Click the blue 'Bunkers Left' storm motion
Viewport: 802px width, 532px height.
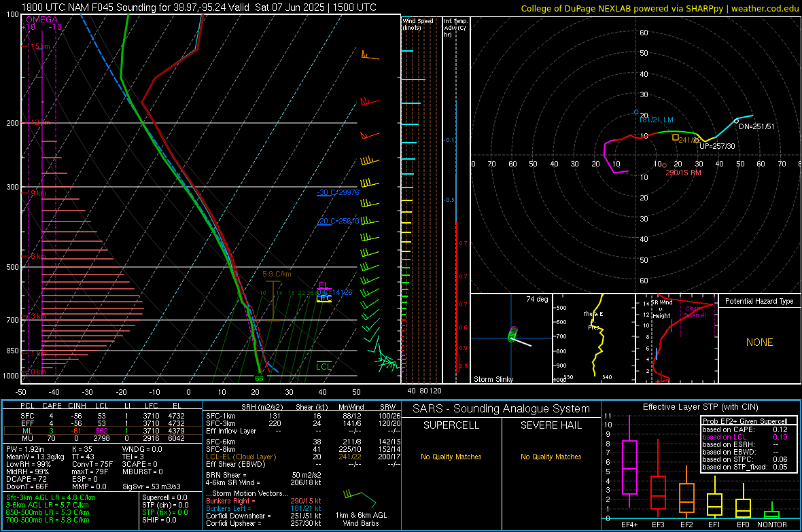pyautogui.click(x=264, y=508)
